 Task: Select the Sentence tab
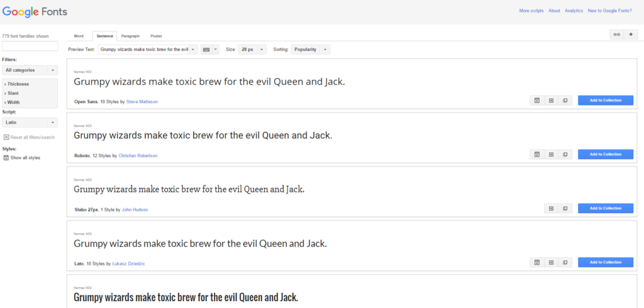pos(105,36)
